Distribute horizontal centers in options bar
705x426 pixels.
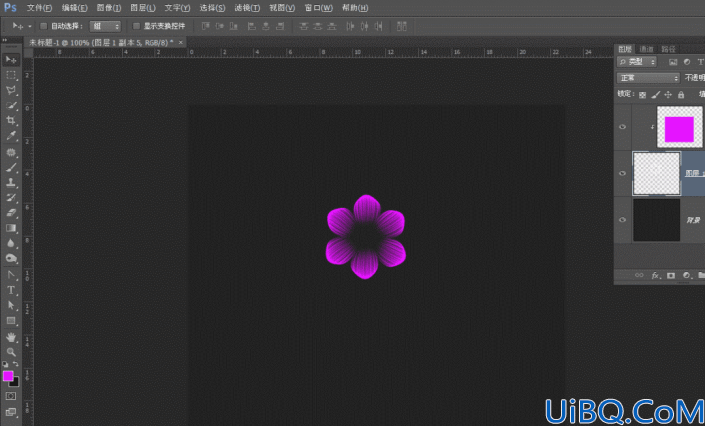[x=364, y=26]
